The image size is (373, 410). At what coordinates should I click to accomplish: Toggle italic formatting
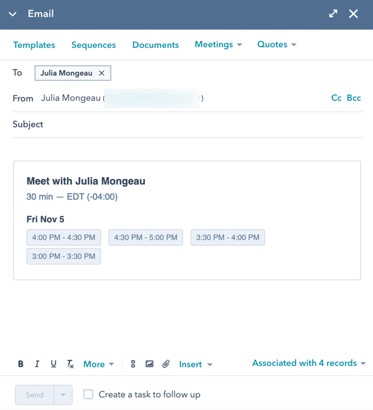tap(37, 364)
